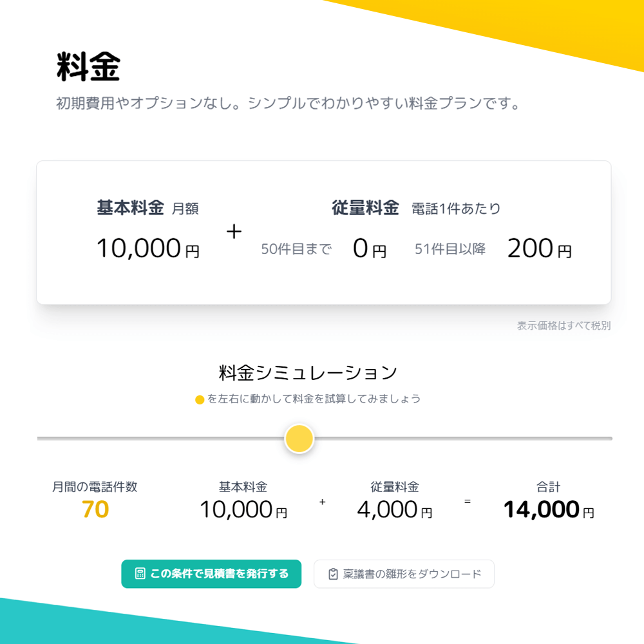
Task: Click the slider track right of the handle
Action: (464, 439)
